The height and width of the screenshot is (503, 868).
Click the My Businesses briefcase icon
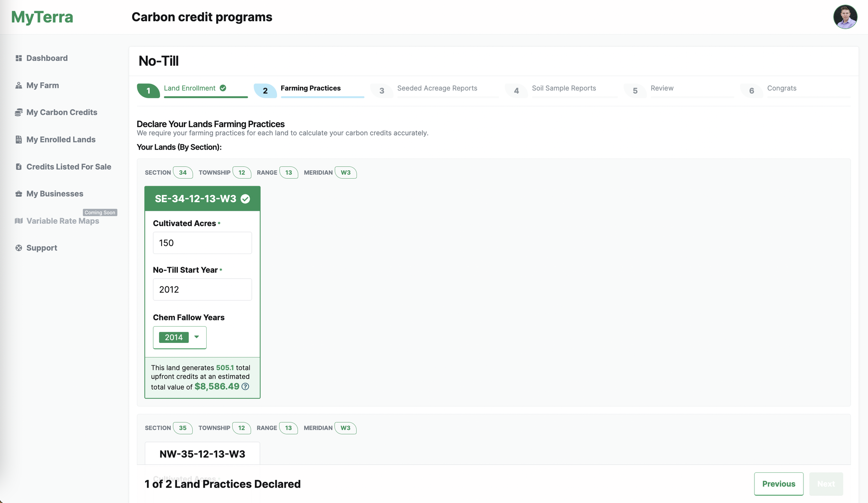(x=19, y=194)
